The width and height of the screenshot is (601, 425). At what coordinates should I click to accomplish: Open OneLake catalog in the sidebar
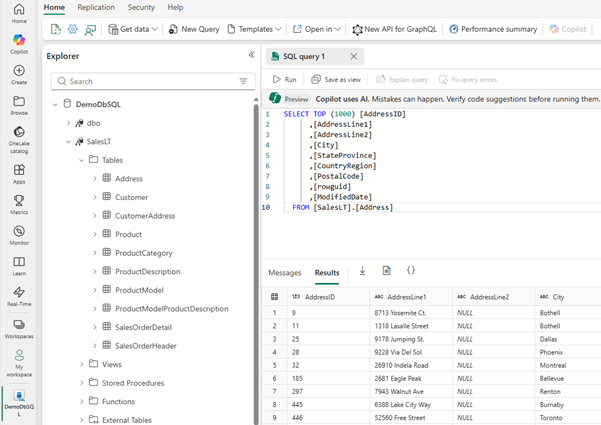pyautogui.click(x=19, y=140)
